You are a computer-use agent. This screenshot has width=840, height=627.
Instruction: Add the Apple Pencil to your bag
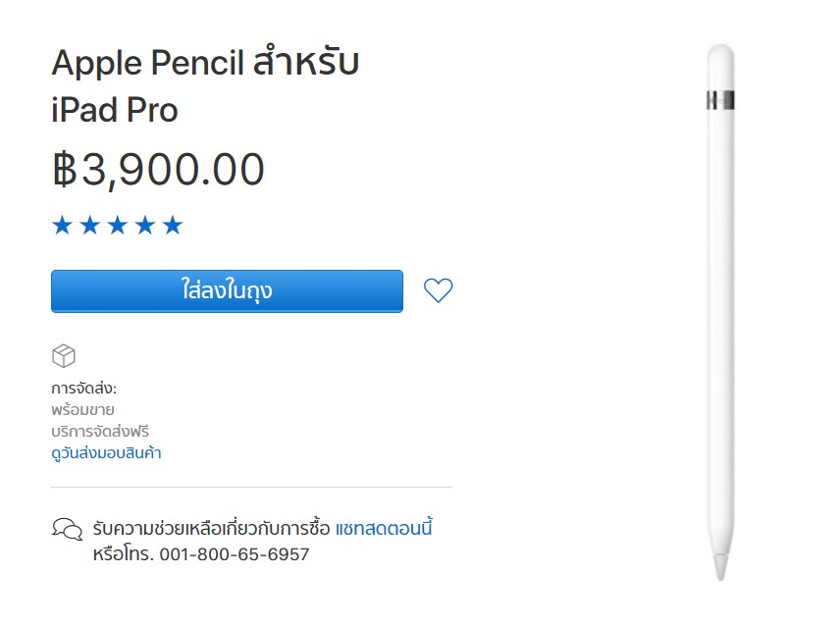tap(227, 290)
